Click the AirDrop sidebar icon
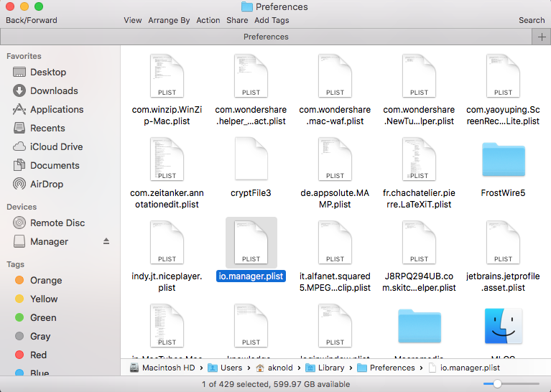Viewport: 551px width, 392px height. [19, 184]
